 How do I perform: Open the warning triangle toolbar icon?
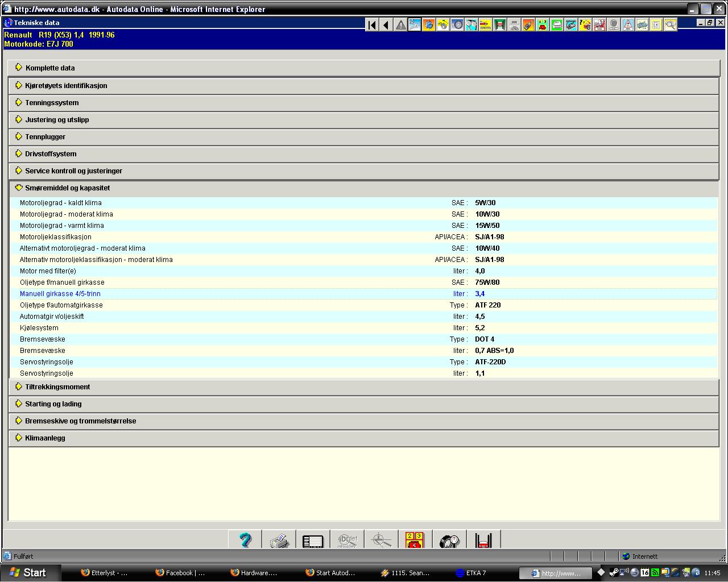click(x=400, y=24)
